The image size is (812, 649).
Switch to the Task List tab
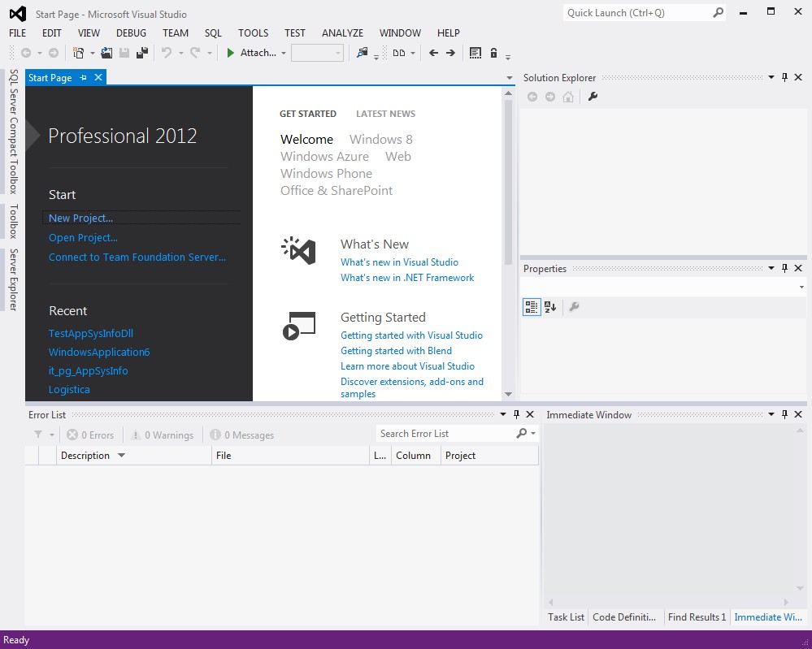click(566, 617)
